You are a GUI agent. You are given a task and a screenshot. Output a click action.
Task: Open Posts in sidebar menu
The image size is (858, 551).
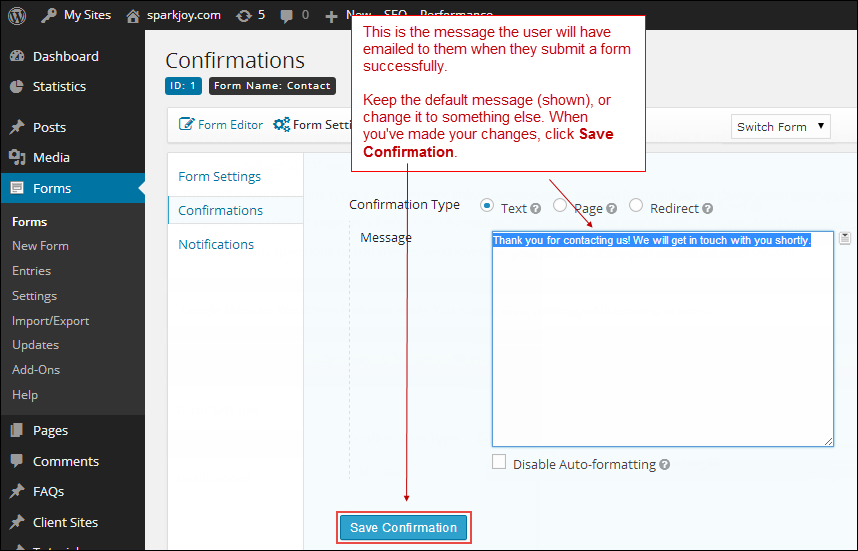tap(49, 127)
